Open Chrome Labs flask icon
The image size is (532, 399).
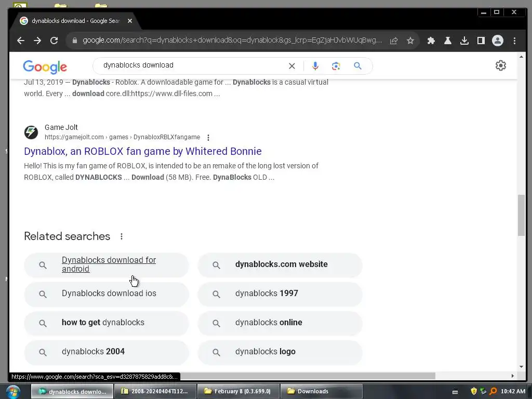click(447, 41)
